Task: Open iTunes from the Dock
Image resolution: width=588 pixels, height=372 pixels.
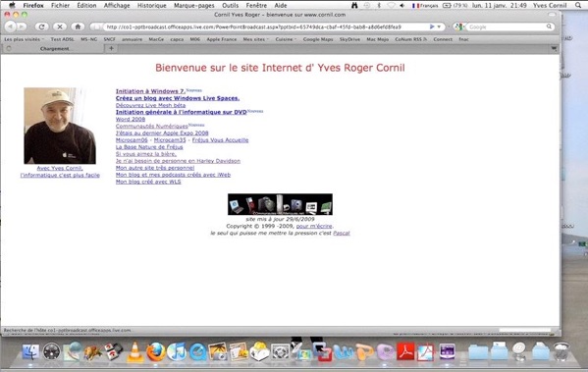Action: (177, 352)
